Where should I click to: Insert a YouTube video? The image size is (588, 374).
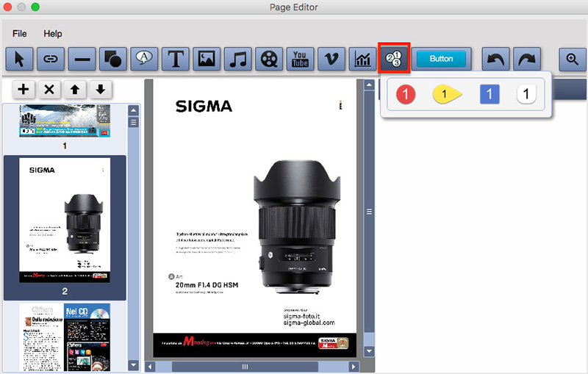[300, 59]
